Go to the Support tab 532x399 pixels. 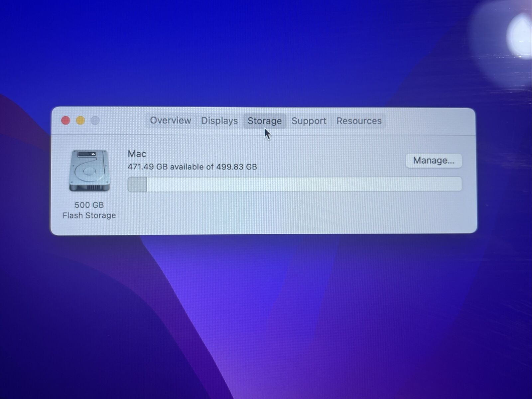click(309, 121)
